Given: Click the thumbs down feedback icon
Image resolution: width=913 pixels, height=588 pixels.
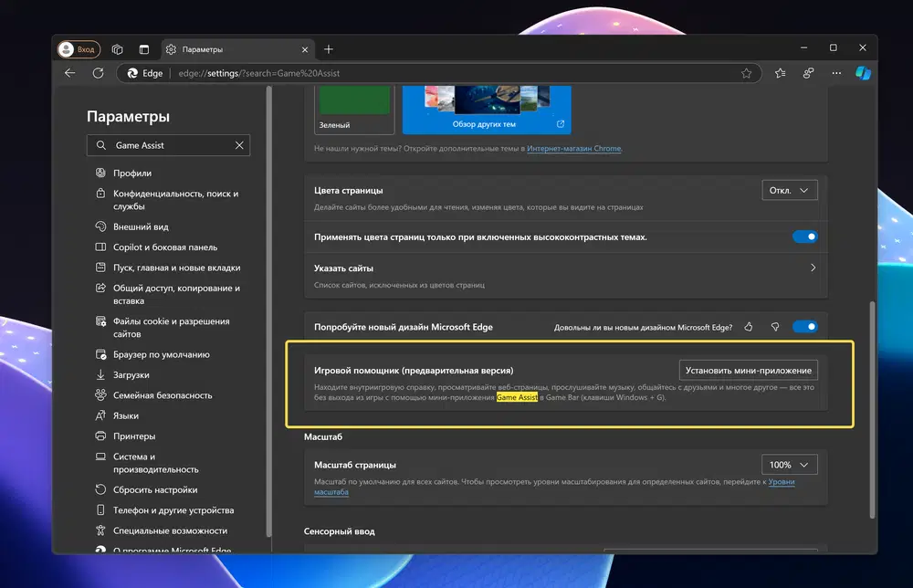Looking at the screenshot, I should click(x=775, y=327).
